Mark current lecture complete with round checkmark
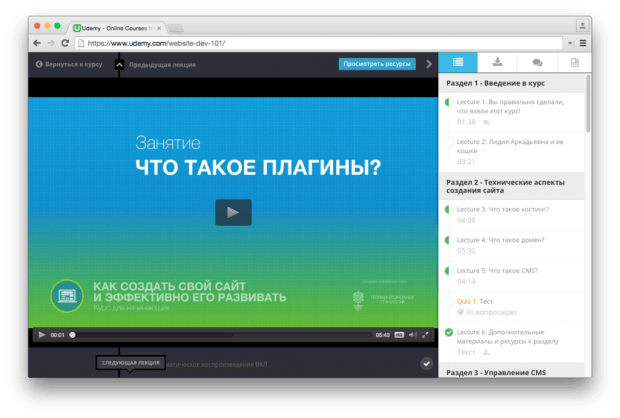 [426, 365]
